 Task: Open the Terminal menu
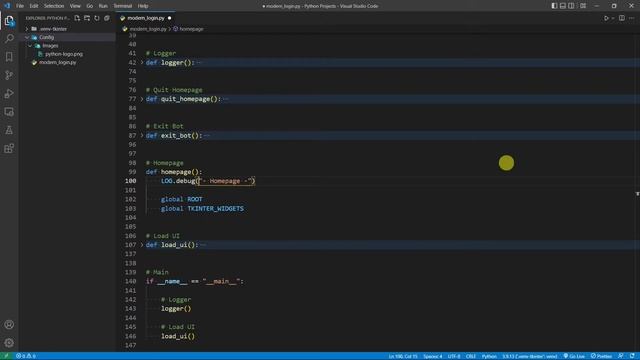point(123,6)
